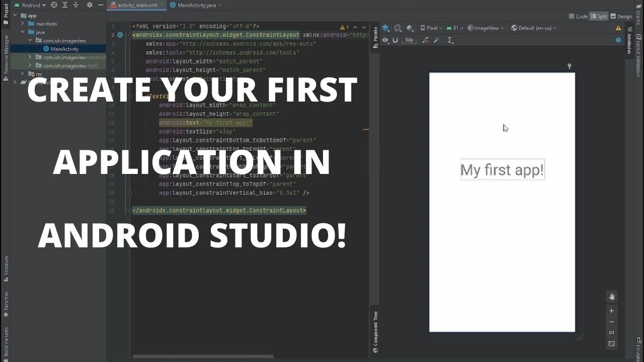This screenshot has height=362, width=644.
Task: Collapse the app module node
Action: pos(16,16)
